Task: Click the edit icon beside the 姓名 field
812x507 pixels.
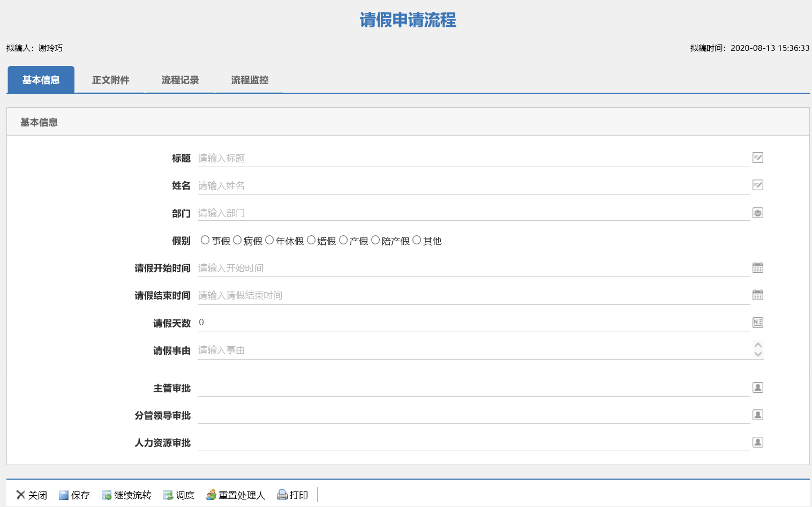Action: (x=757, y=185)
